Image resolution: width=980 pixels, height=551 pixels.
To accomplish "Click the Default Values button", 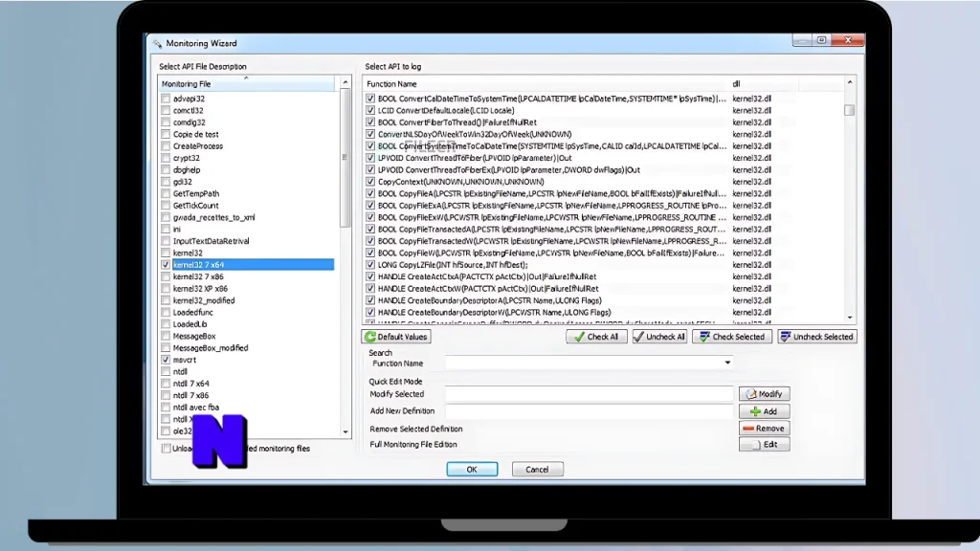I will (396, 337).
